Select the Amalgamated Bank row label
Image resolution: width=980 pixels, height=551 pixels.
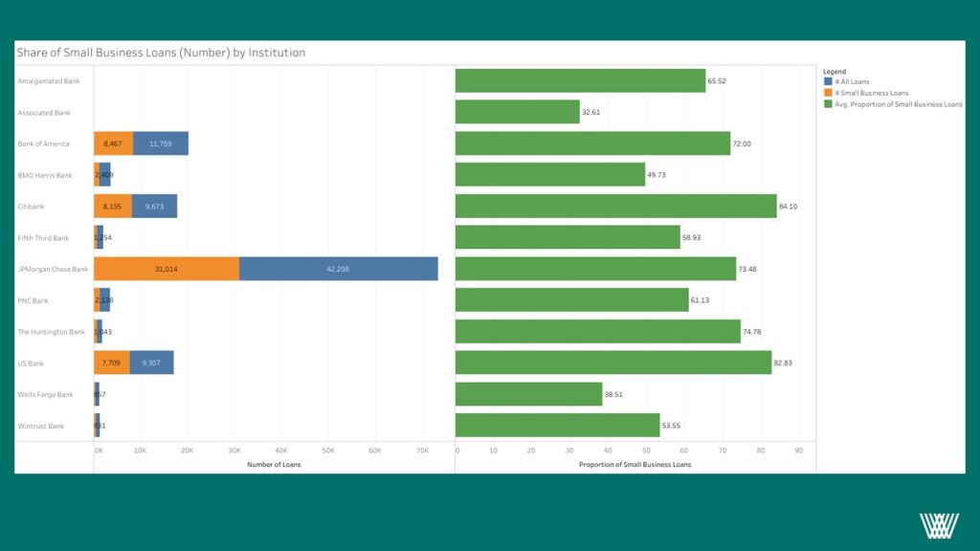pos(49,81)
